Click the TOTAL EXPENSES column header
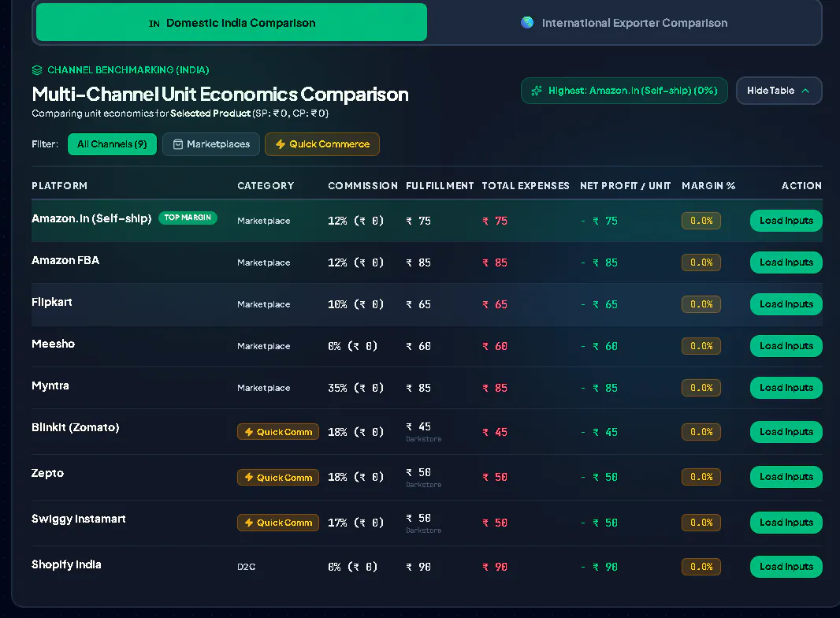The height and width of the screenshot is (618, 840). click(x=526, y=185)
